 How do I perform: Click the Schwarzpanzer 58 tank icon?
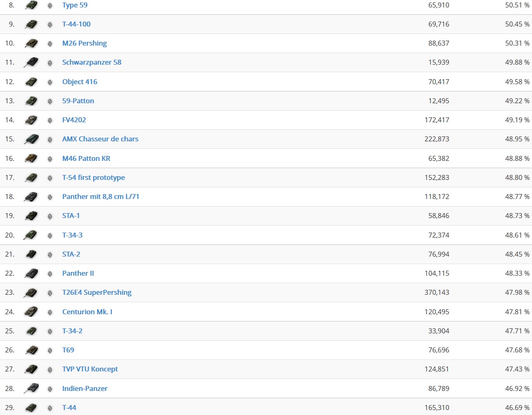coord(31,63)
